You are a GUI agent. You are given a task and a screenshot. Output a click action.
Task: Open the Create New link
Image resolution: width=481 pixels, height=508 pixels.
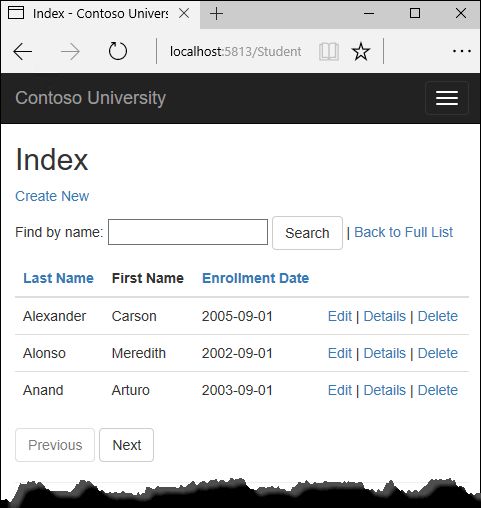coord(52,196)
